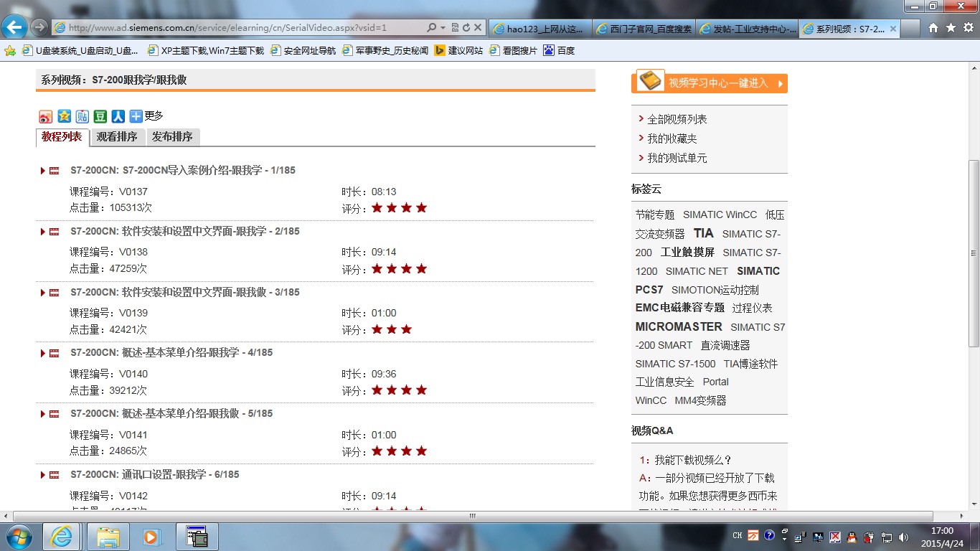Click film icon for lesson 5/185
The image size is (980, 551).
[x=55, y=414]
